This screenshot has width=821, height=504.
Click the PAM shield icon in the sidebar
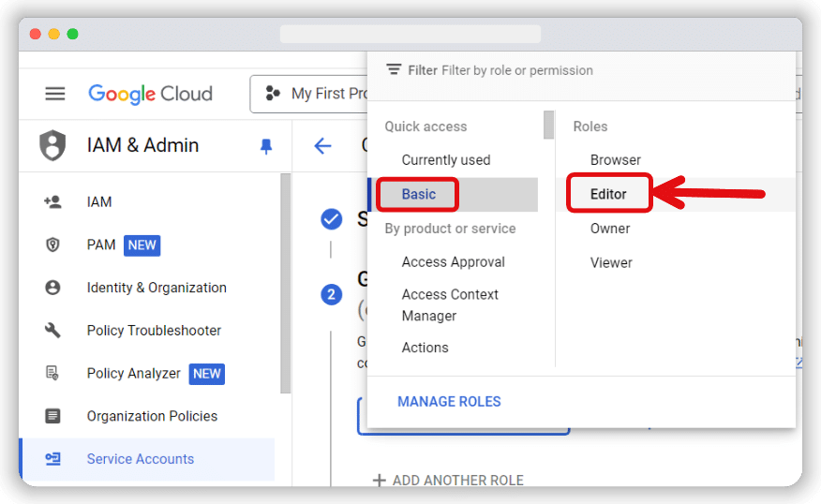point(52,245)
